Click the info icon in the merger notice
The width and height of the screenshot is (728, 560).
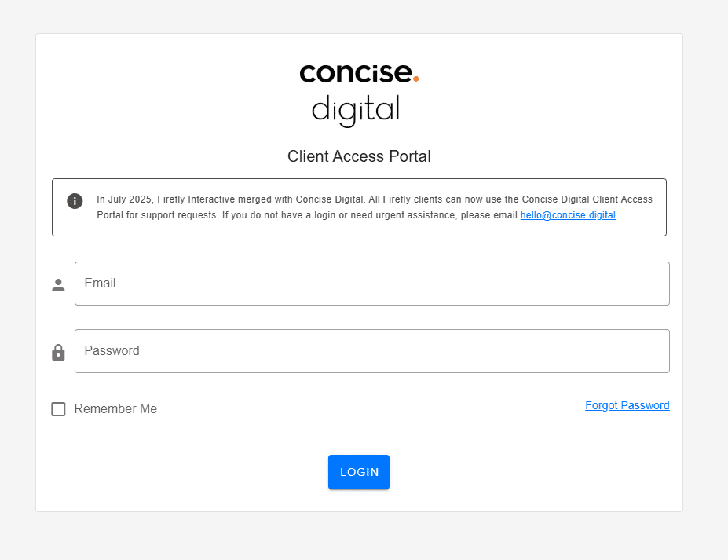(75, 200)
